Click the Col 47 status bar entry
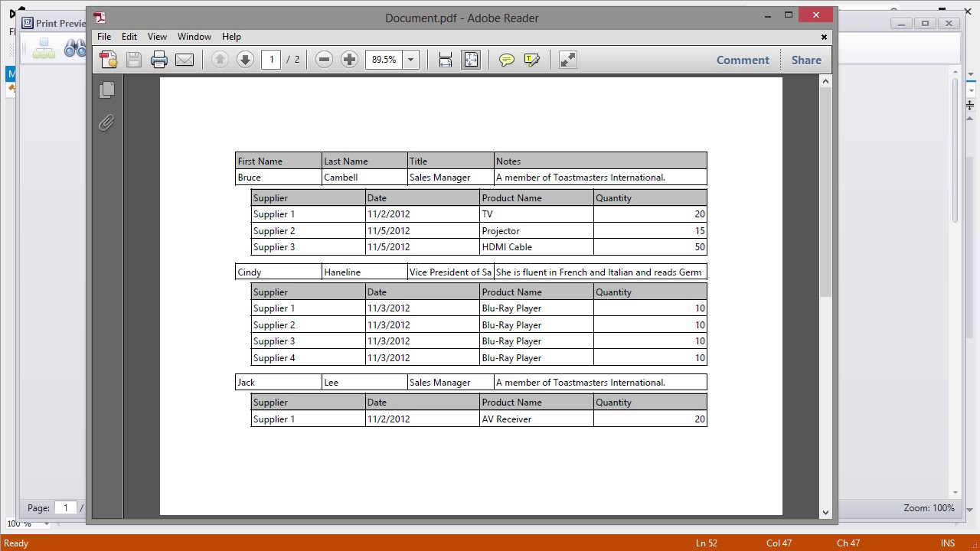 (x=779, y=543)
